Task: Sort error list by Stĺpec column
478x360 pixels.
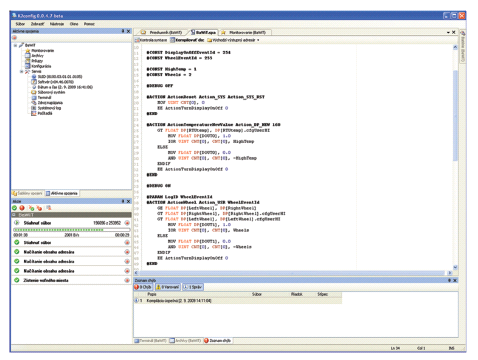Action: (x=322, y=294)
